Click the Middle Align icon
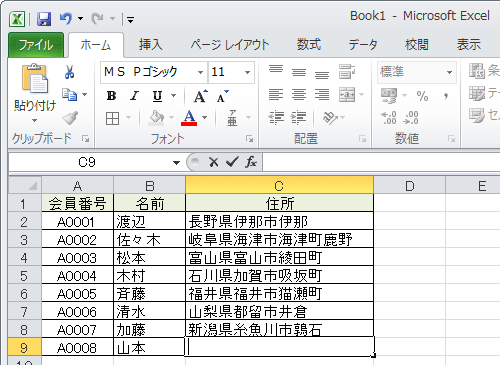 pyautogui.click(x=299, y=72)
